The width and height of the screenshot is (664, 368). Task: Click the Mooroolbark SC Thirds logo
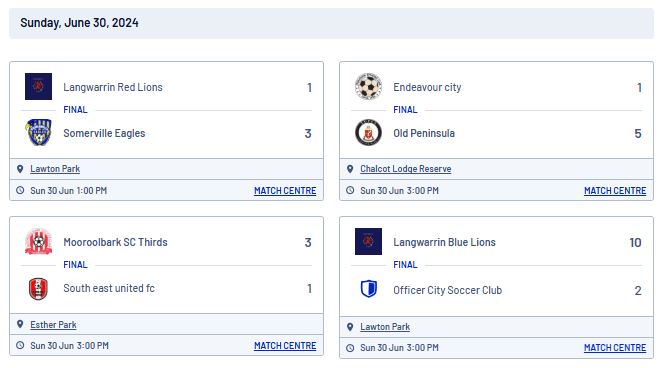(38, 241)
